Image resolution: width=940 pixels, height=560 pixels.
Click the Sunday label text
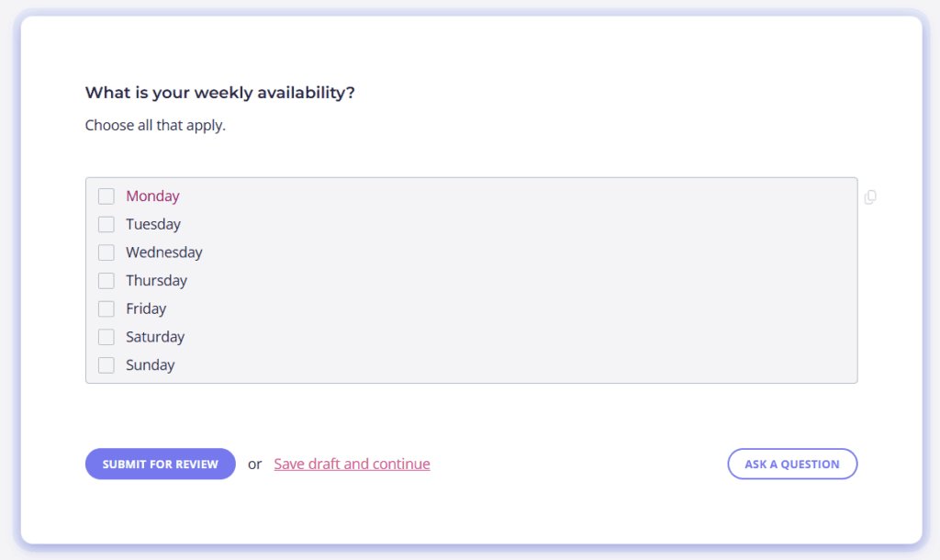(x=151, y=365)
